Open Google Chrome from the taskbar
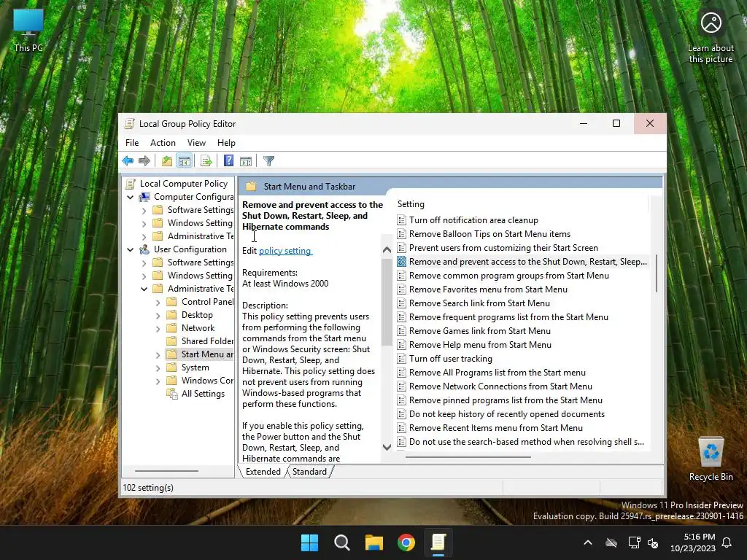Image resolution: width=747 pixels, height=560 pixels. (406, 542)
